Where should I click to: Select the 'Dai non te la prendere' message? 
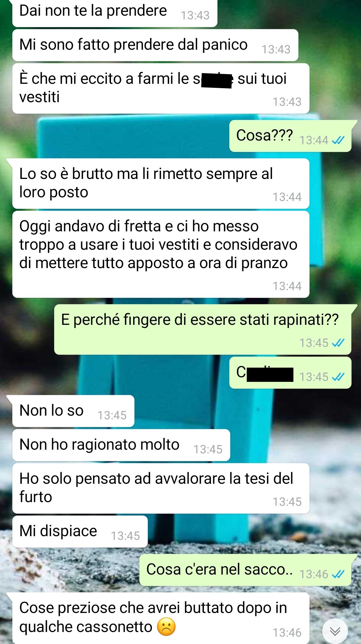[x=115, y=13]
